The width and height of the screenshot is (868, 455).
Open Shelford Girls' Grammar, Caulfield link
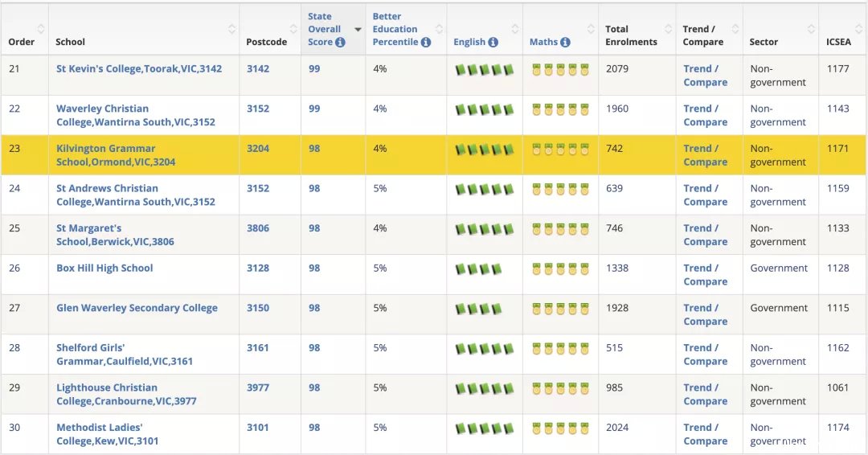coord(125,355)
